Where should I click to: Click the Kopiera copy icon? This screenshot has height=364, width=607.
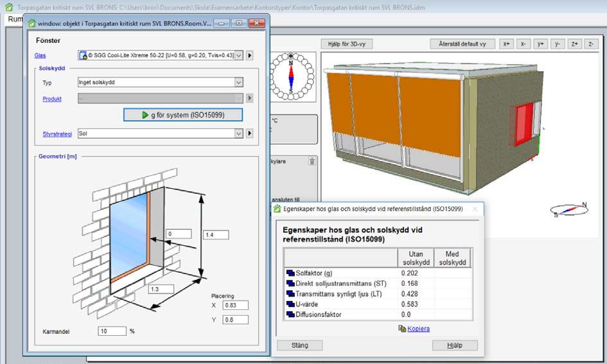[402, 329]
